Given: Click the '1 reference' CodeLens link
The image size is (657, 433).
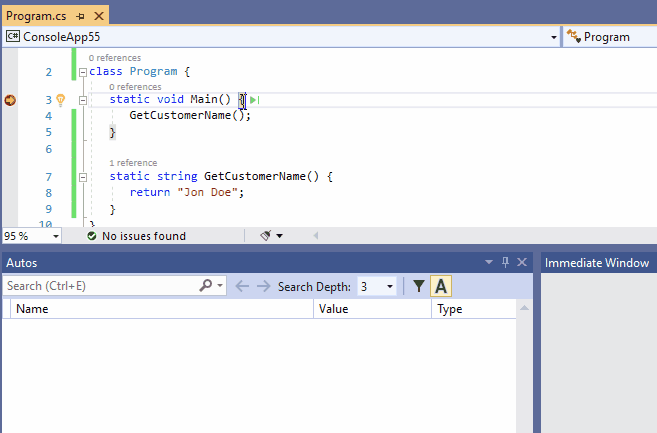Looking at the screenshot, I should (x=133, y=162).
